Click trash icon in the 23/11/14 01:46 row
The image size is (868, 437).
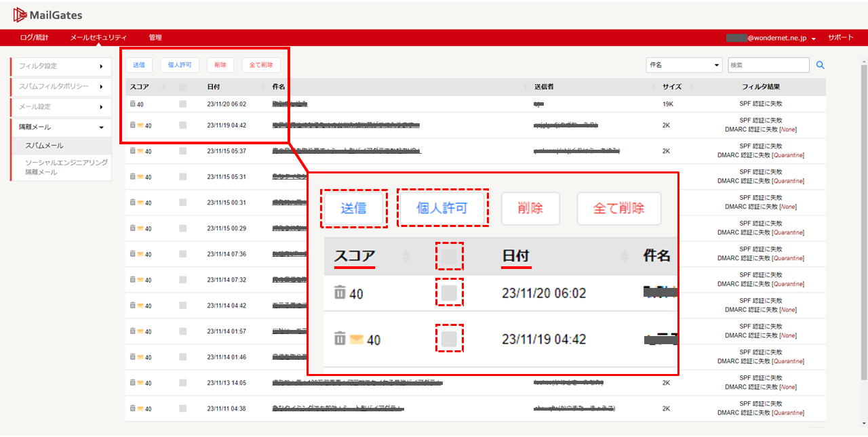133,357
